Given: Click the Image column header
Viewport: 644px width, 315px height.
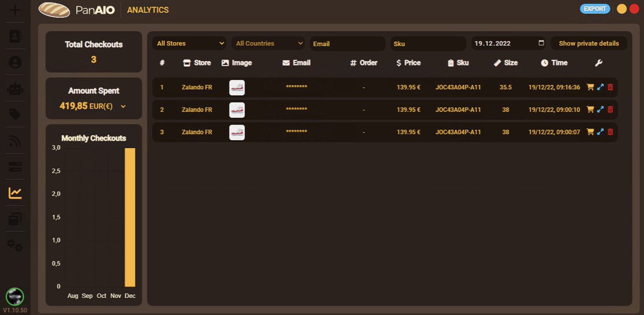Looking at the screenshot, I should (237, 63).
